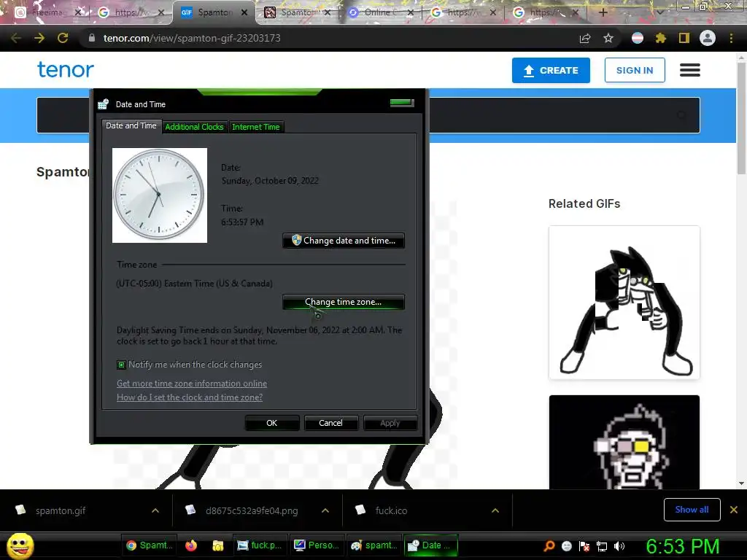Switch to the 'Online C' browser tab
The height and width of the screenshot is (560, 747).
coord(381,12)
